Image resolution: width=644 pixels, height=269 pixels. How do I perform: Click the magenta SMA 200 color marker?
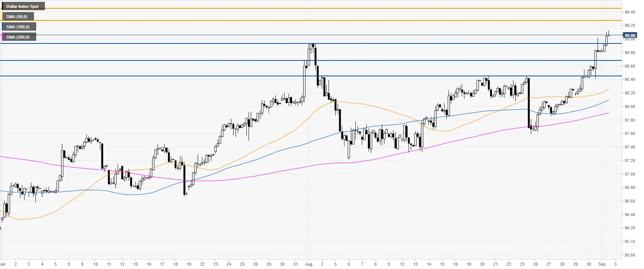coord(2,37)
